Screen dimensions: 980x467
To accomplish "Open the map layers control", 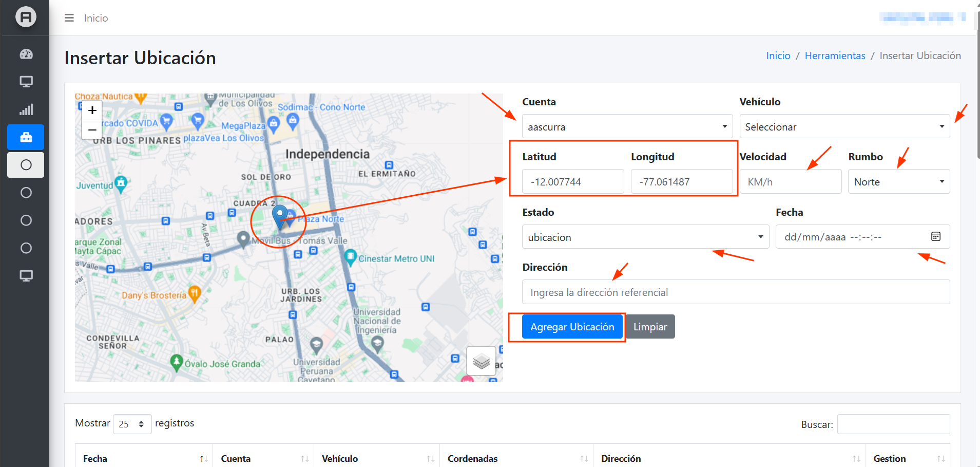I will pos(481,361).
